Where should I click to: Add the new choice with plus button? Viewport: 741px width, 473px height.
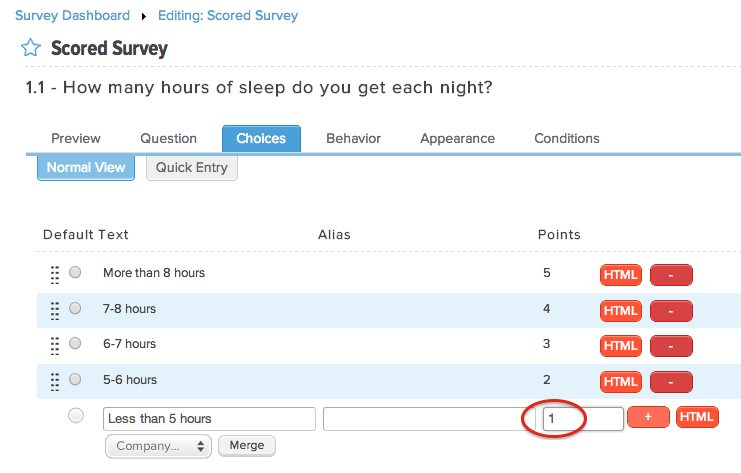(648, 417)
